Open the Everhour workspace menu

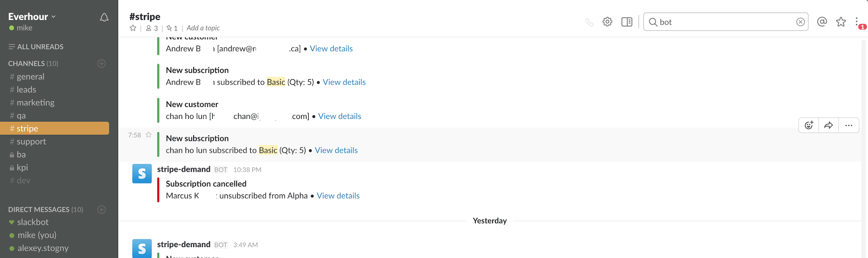tap(32, 17)
